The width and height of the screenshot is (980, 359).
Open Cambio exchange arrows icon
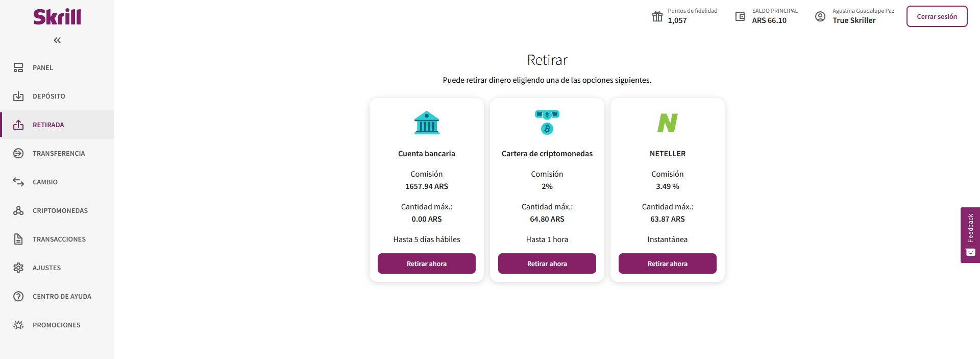[18, 182]
